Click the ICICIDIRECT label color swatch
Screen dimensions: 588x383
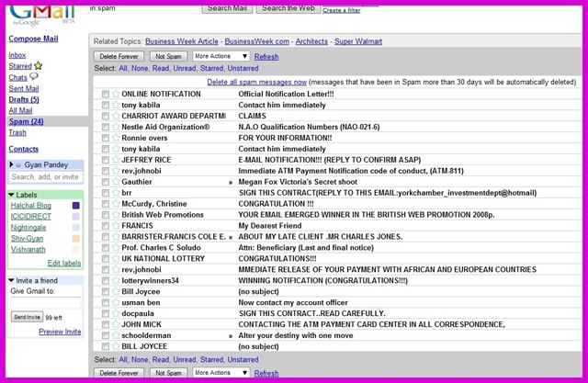click(75, 216)
